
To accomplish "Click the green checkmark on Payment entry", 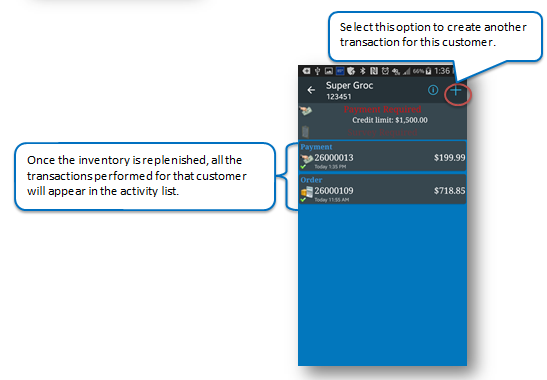I will coord(303,167).
